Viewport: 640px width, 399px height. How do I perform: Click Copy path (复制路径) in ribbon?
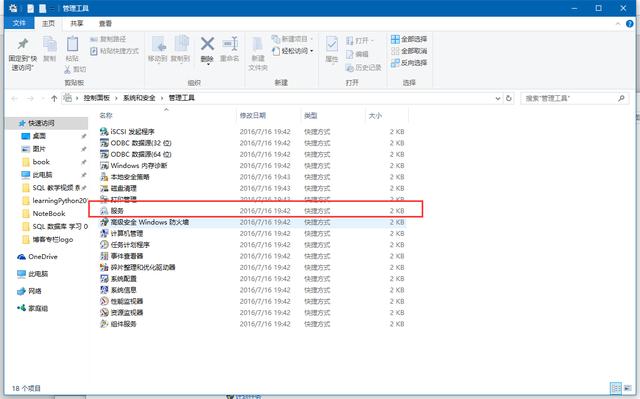click(x=108, y=39)
